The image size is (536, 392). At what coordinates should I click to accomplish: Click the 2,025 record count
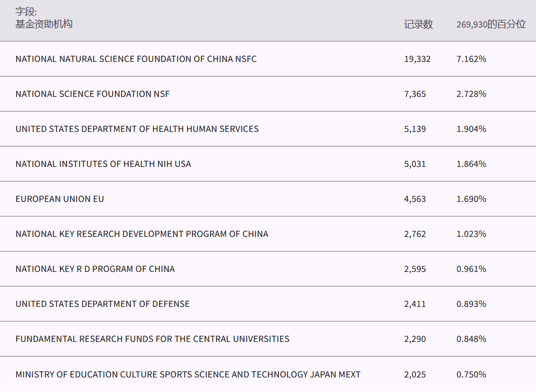[x=415, y=374]
